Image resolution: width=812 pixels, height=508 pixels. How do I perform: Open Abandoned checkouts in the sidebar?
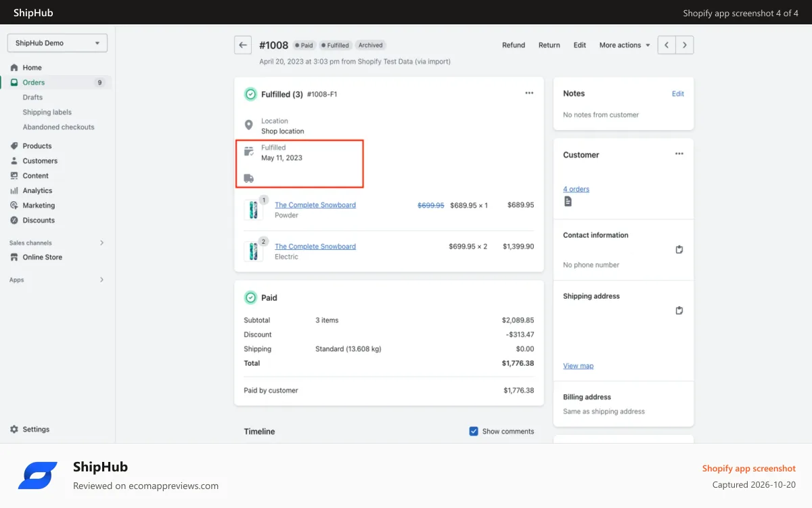(x=59, y=127)
